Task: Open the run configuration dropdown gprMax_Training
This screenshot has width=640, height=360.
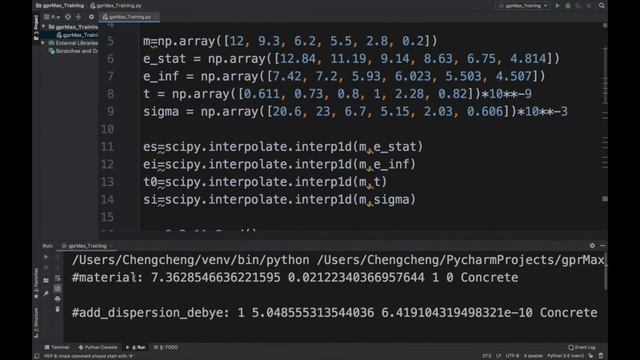Action: pyautogui.click(x=523, y=6)
